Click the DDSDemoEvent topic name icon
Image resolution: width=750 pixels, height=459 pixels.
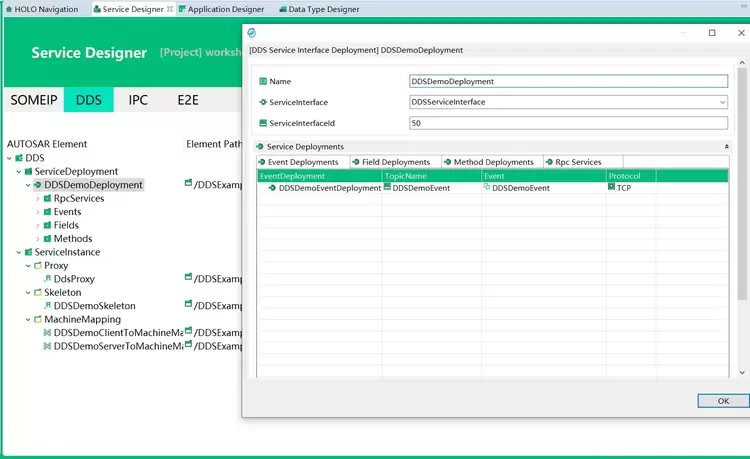[x=388, y=187]
